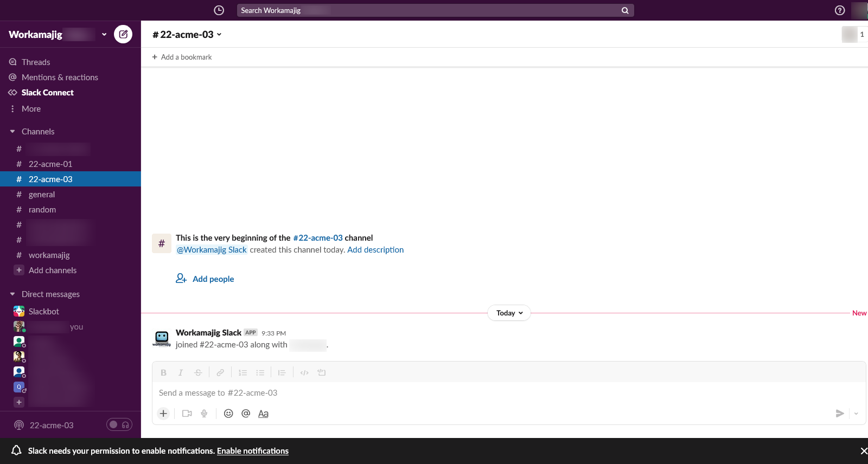Image resolution: width=868 pixels, height=464 pixels.
Task: Click the #22-acme-03 channel link
Action: tap(318, 237)
